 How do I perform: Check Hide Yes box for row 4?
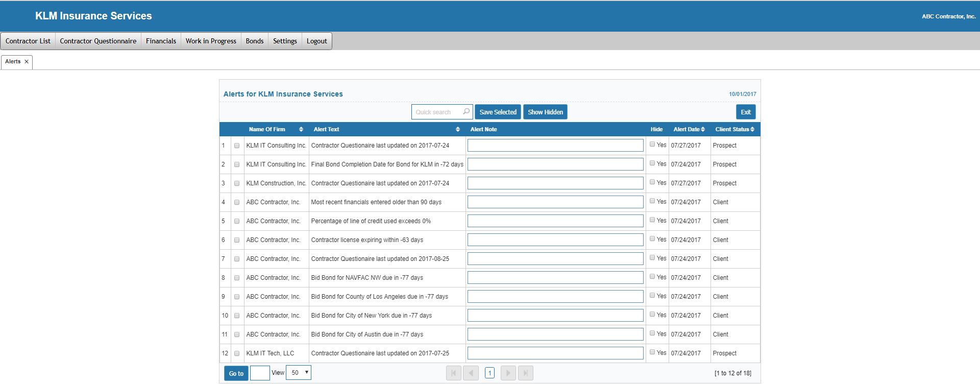click(652, 201)
